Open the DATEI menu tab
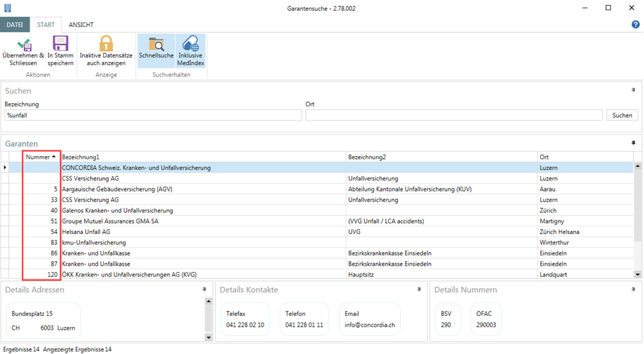Image resolution: width=644 pixels, height=354 pixels. (15, 25)
